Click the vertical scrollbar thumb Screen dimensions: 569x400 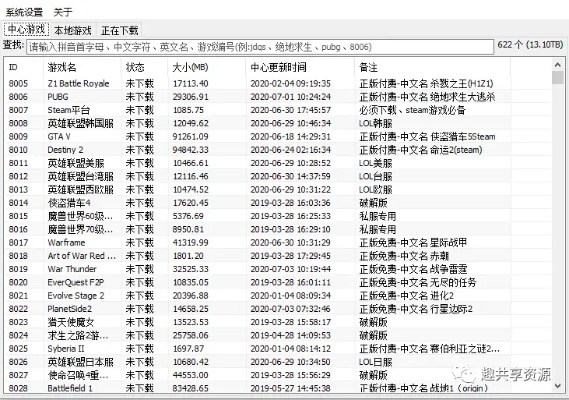click(558, 78)
